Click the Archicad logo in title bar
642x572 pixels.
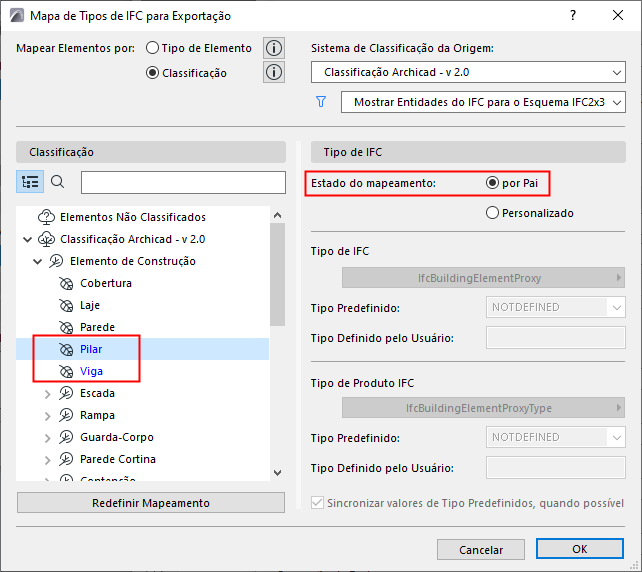click(17, 16)
